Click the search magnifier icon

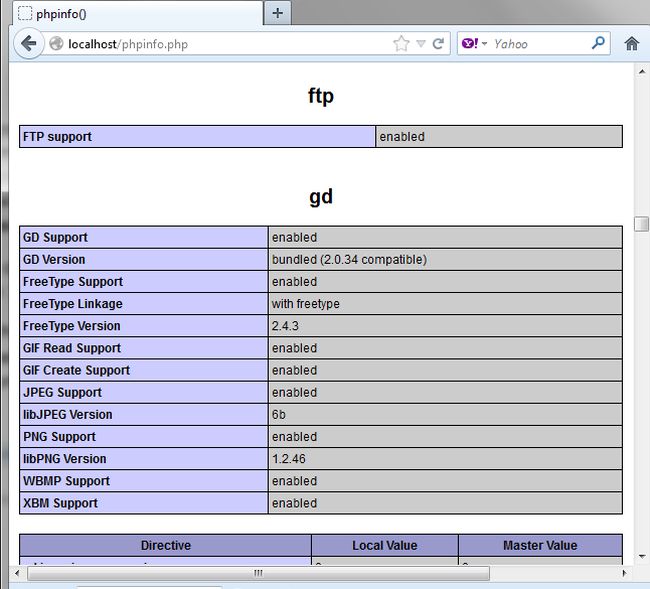(598, 42)
